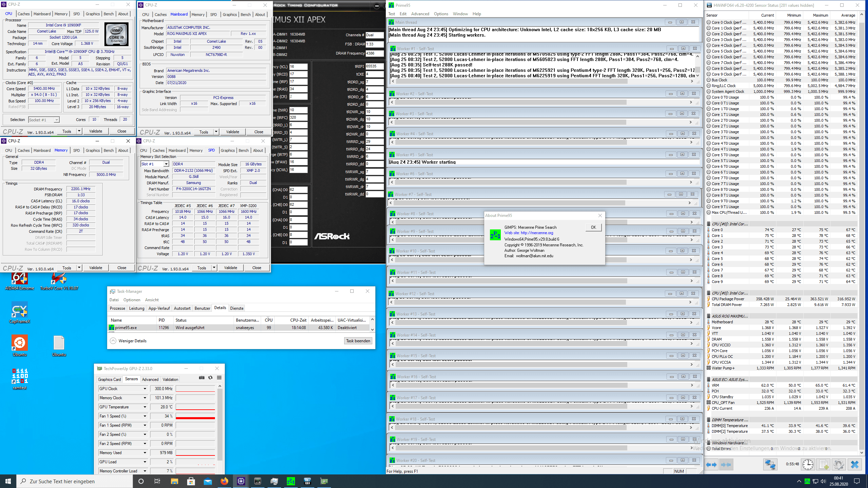The image size is (868, 488).
Task: Open GPU Temperature sensor dropdown in GPU-Z
Action: coord(145,407)
